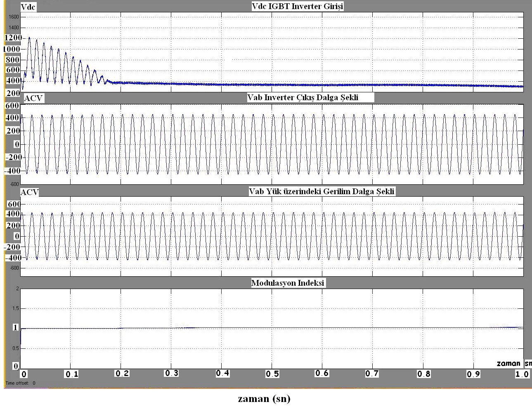
Task: Click the 1.5 tick on the modulation index axis
Action: tap(16, 308)
